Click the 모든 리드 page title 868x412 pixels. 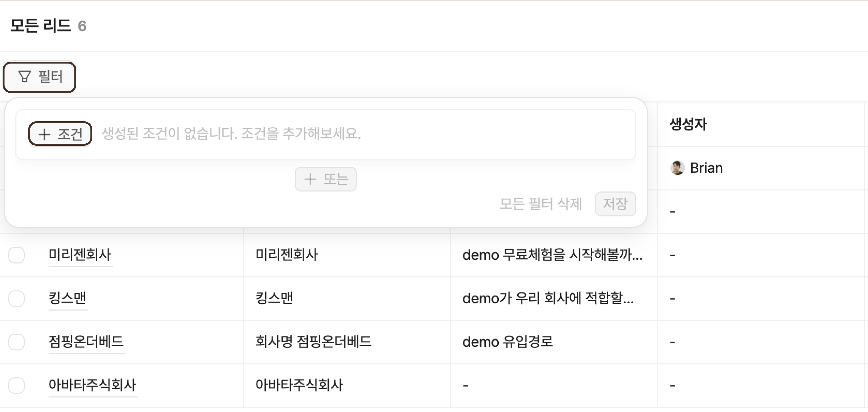point(41,26)
